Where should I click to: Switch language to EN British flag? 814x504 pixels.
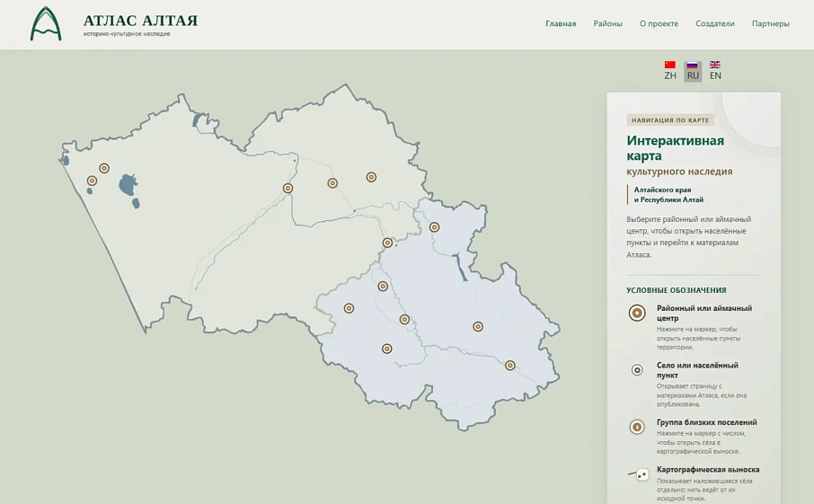point(715,70)
